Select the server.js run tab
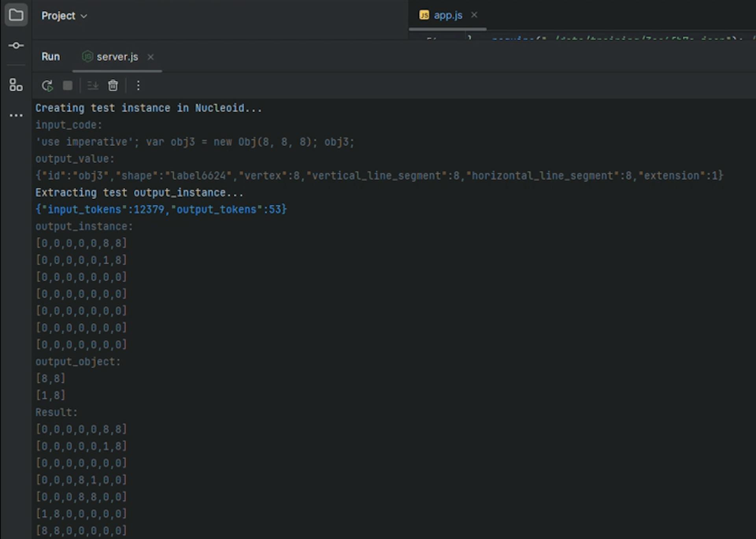The height and width of the screenshot is (539, 756). [117, 57]
